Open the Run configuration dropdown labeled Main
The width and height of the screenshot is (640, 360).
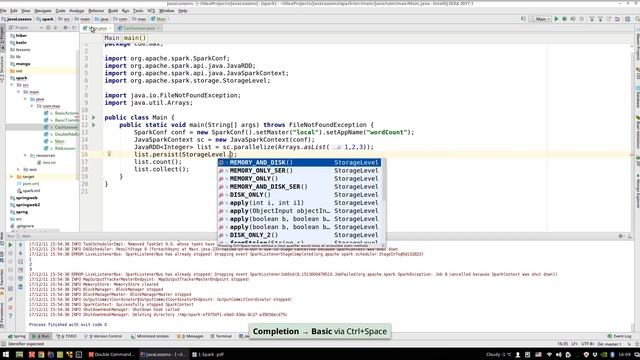540,19
